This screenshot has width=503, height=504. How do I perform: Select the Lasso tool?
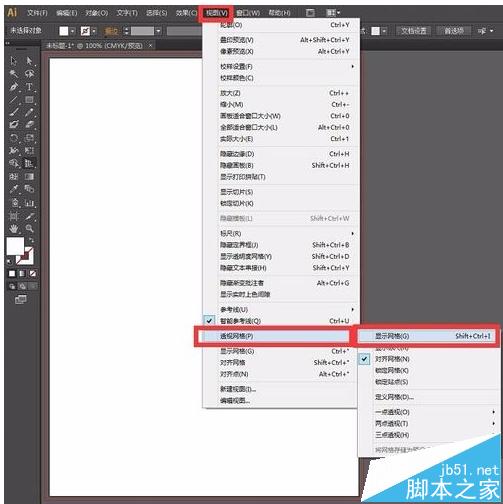point(29,74)
